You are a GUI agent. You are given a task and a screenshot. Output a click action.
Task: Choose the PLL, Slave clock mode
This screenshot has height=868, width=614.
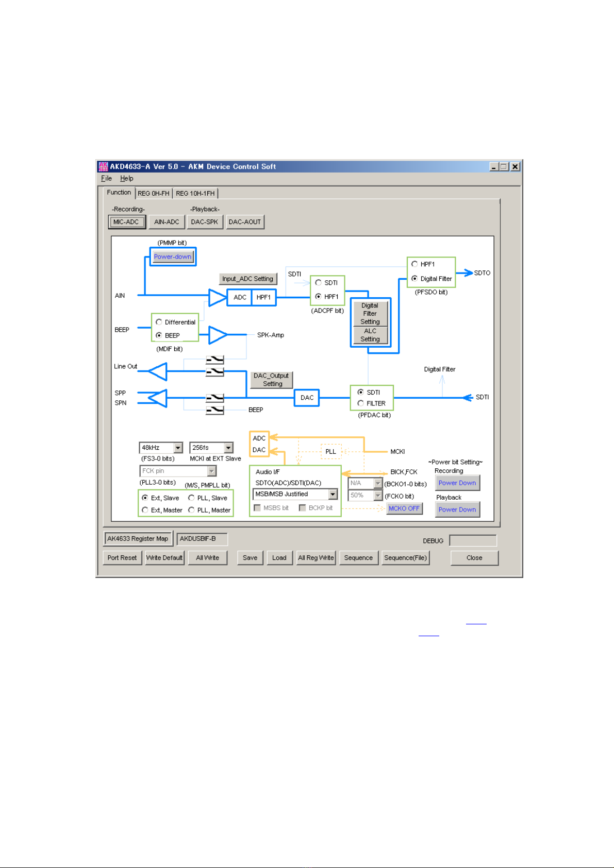tap(191, 498)
